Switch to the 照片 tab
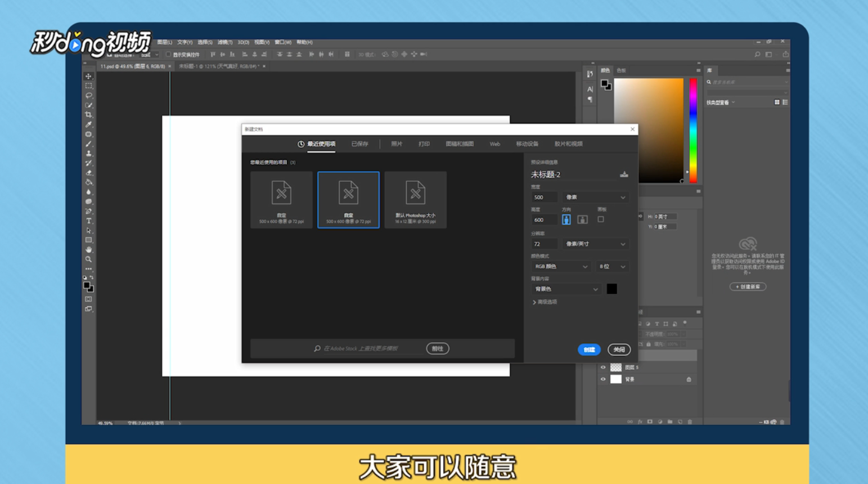 click(x=397, y=144)
